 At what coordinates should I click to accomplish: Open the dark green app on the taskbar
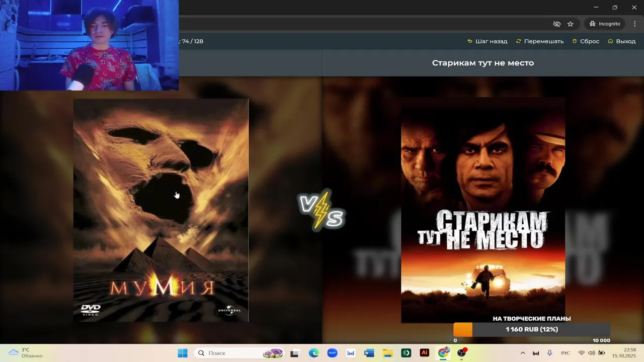click(406, 353)
